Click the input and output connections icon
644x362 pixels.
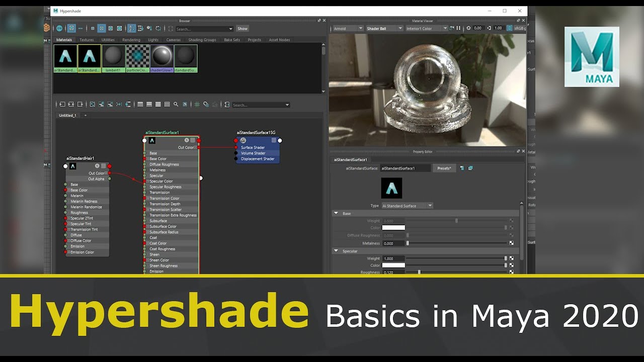pos(71,105)
